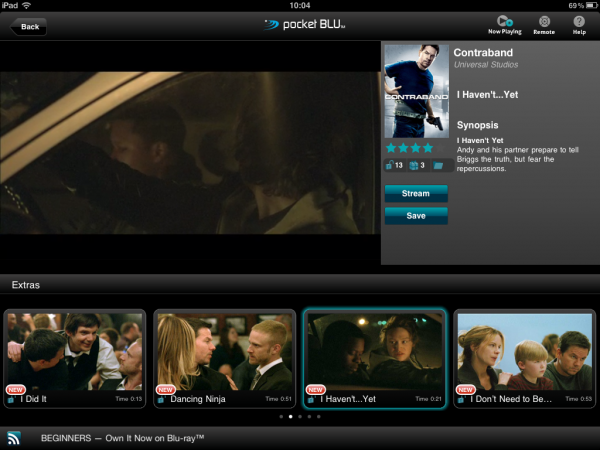Select the "I Did It" extra clip
This screenshot has width=600, height=450.
(x=75, y=358)
